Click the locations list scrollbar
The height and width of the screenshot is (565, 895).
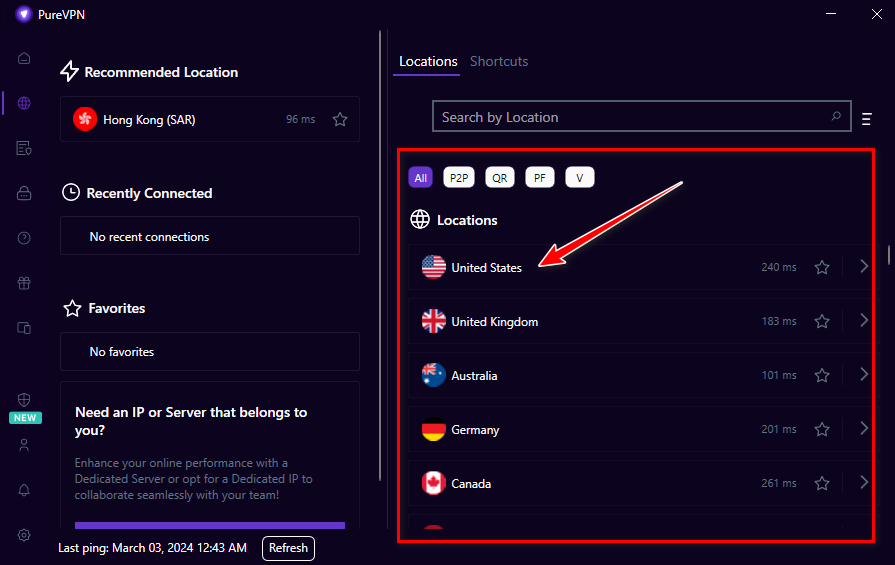tap(888, 255)
